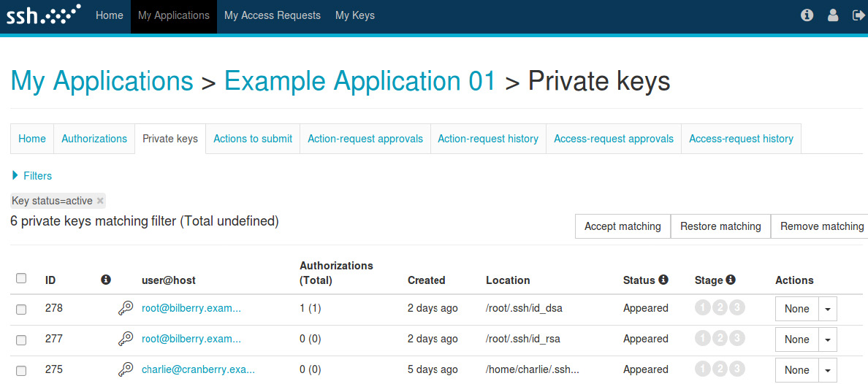Viewport: 868px width, 384px height.
Task: Open the info icon in the top bar
Action: [x=807, y=15]
